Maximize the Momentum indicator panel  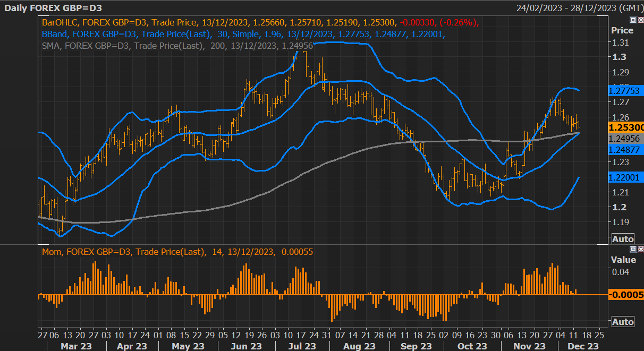click(633, 249)
